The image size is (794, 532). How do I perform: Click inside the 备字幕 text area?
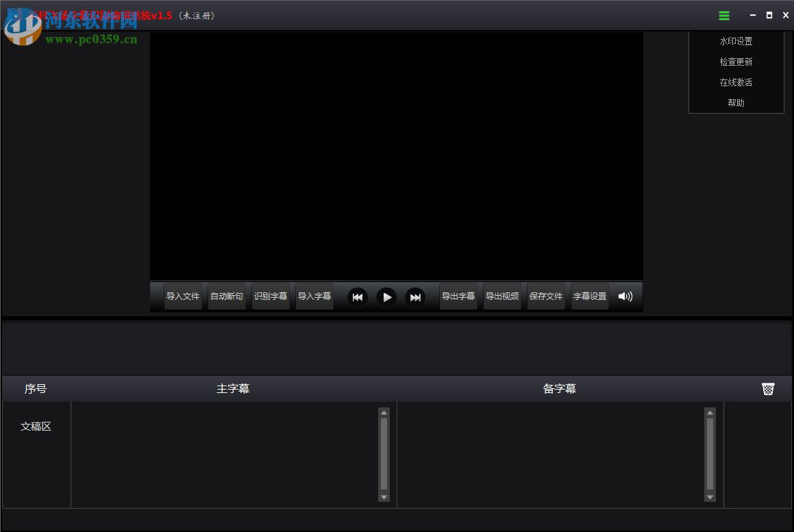pyautogui.click(x=551, y=455)
